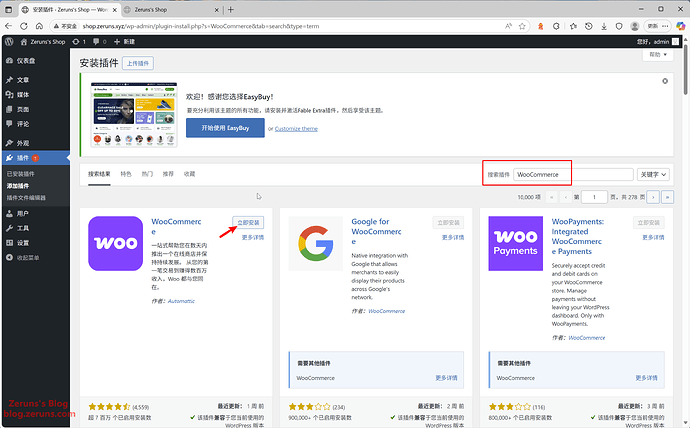690x428 pixels.
Task: Open 更多详情 for WooCommerce plugin
Action: (253, 238)
